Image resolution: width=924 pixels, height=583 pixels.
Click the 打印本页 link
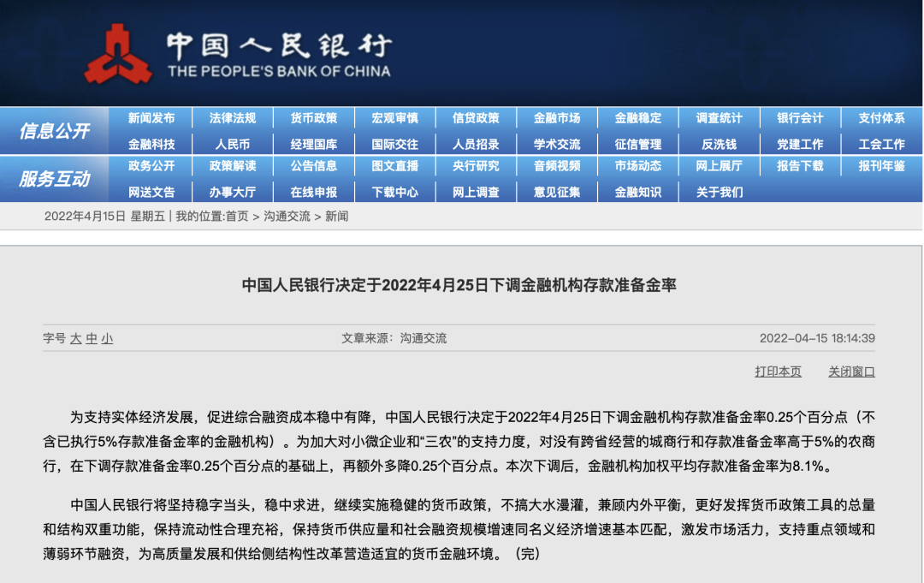coord(778,372)
